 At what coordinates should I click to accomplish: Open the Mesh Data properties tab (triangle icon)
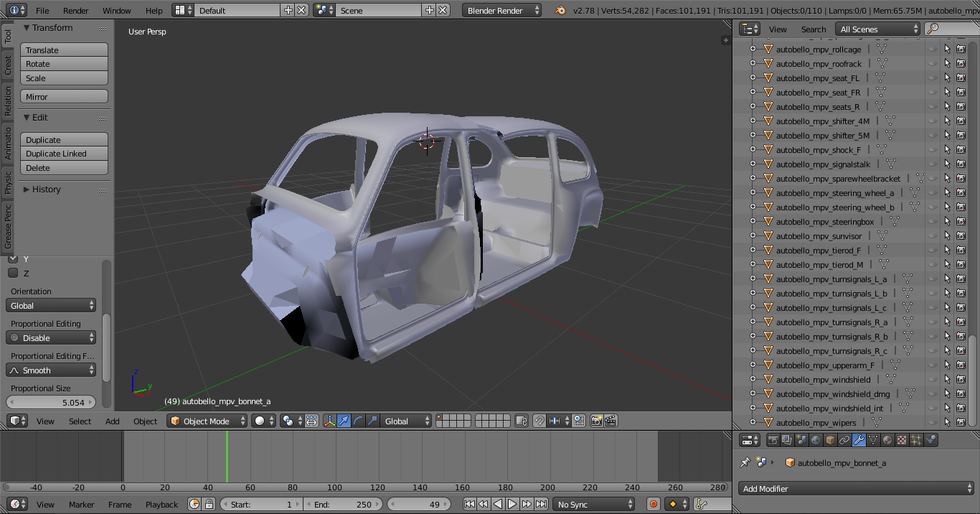tap(873, 440)
